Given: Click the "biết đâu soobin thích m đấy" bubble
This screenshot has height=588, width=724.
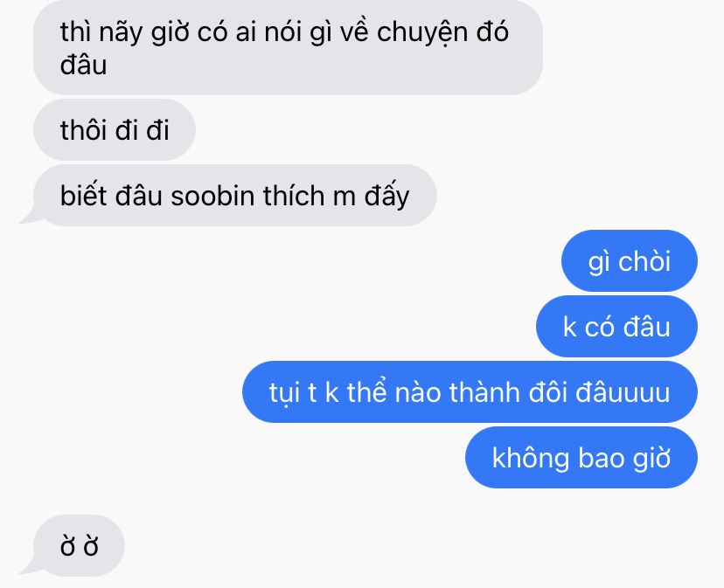Looking at the screenshot, I should (x=234, y=195).
